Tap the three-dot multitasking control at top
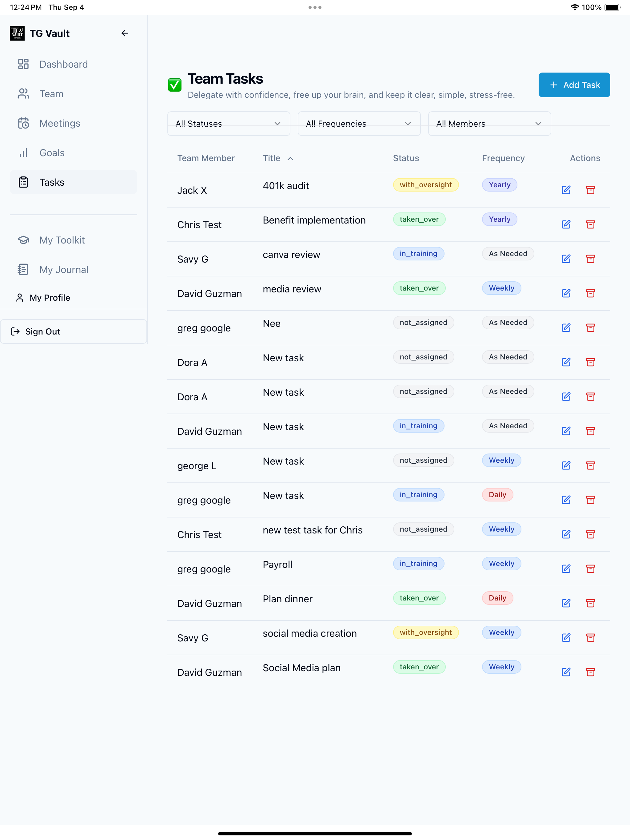 pyautogui.click(x=315, y=7)
